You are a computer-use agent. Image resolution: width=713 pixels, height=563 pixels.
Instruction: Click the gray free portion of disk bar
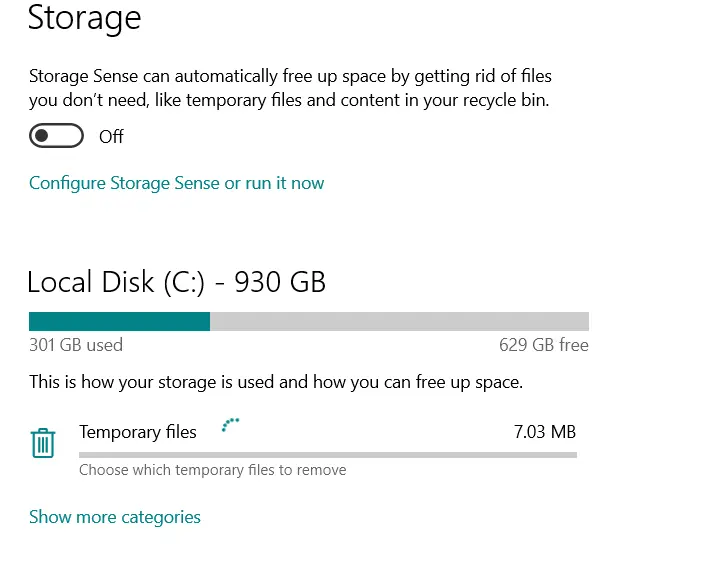tap(399, 321)
